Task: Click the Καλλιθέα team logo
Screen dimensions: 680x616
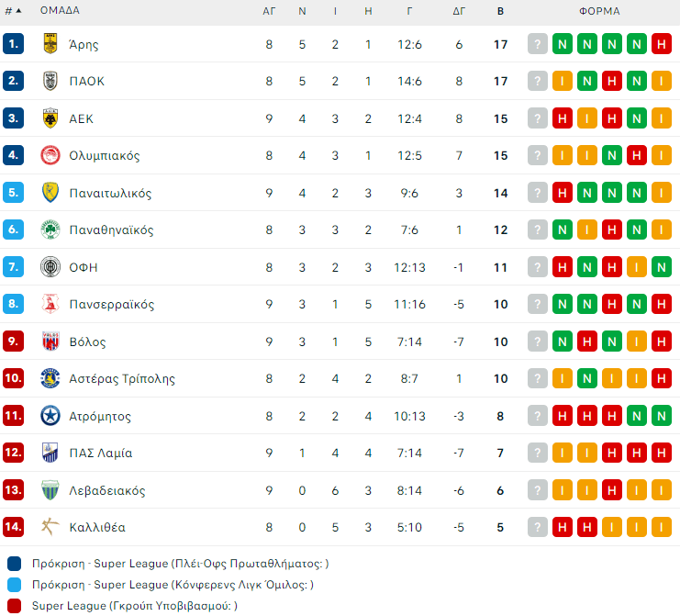Action: (x=50, y=527)
